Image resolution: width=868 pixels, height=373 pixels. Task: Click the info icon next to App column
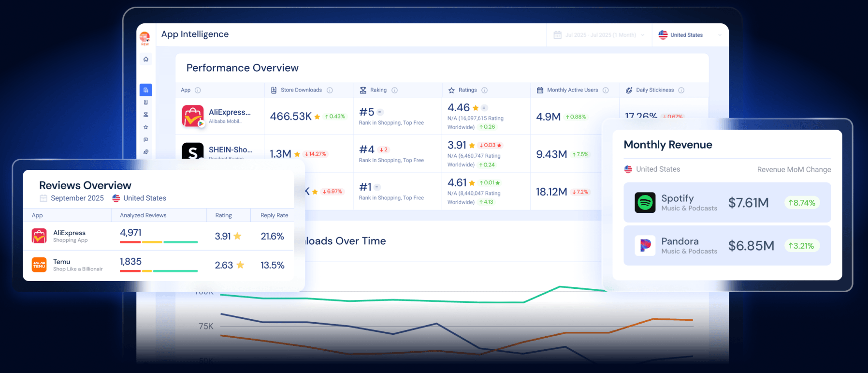pos(198,90)
